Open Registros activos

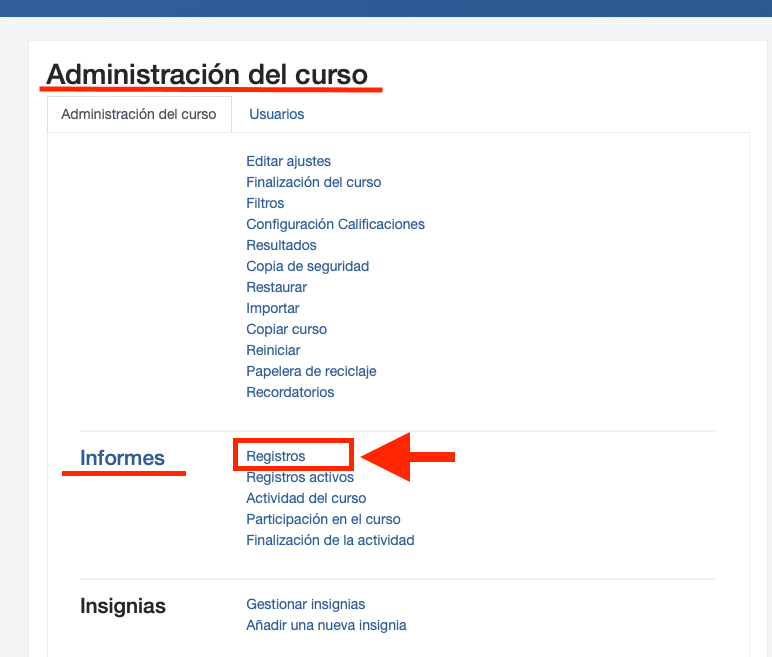[x=300, y=477]
